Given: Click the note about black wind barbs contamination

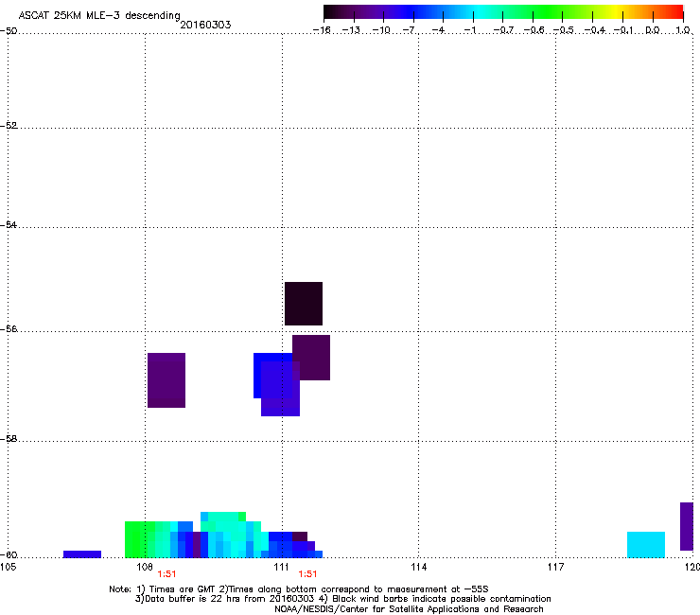Looking at the screenshot, I should coord(442,599).
